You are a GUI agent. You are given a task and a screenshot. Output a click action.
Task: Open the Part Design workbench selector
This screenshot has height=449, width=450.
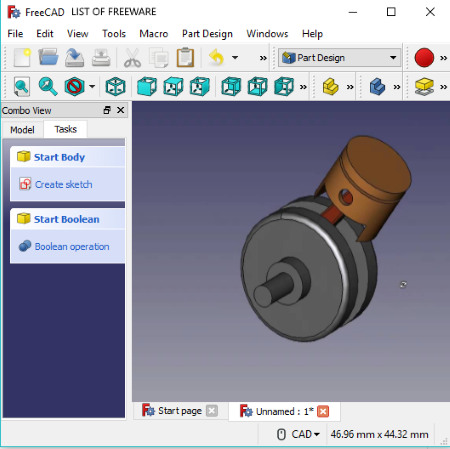[339, 58]
